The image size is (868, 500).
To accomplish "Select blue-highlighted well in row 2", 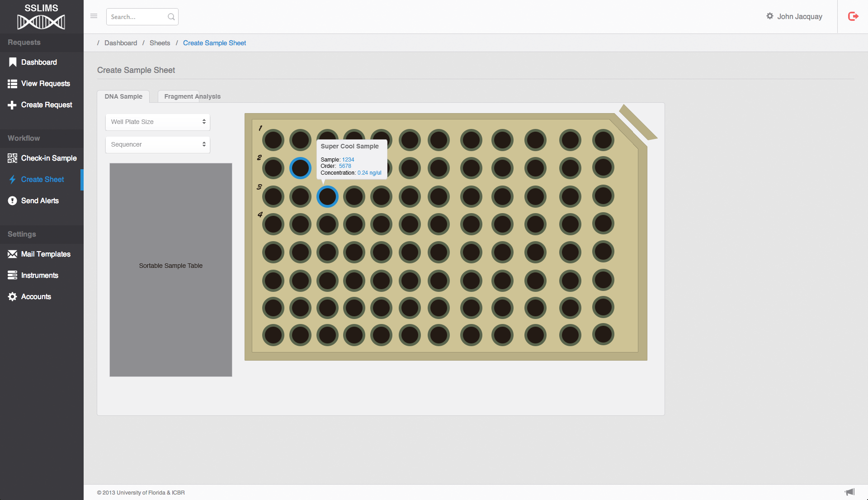I will [300, 168].
